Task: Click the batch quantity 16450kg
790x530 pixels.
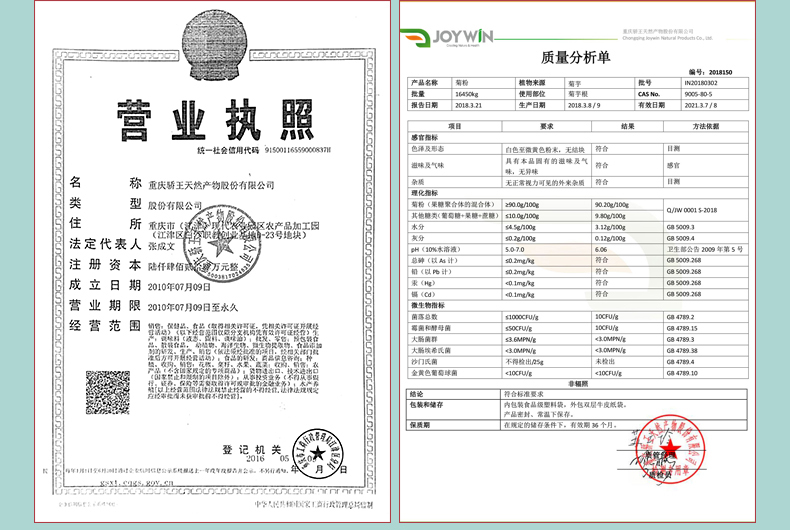Action: (x=467, y=94)
